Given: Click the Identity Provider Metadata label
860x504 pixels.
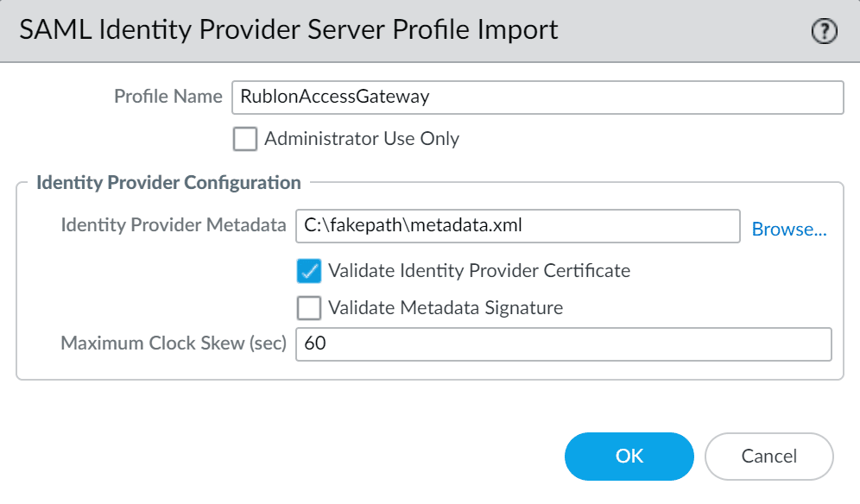Looking at the screenshot, I should pyautogui.click(x=173, y=226).
